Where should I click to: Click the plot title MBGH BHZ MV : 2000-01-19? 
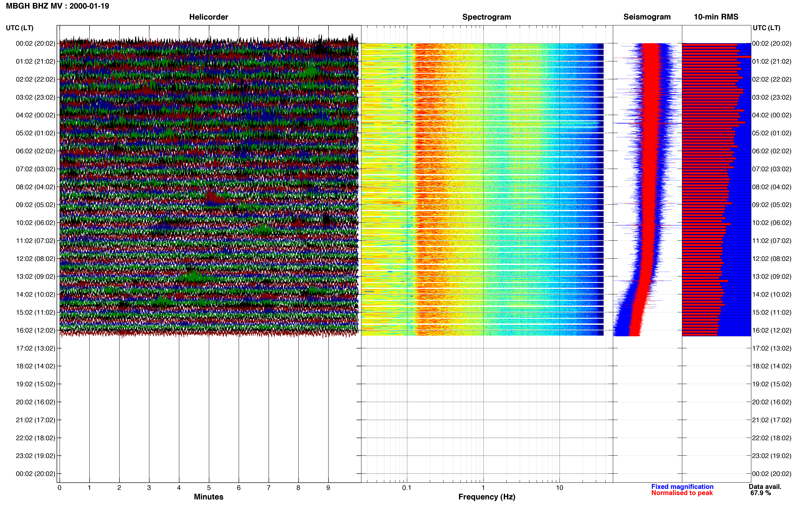57,6
